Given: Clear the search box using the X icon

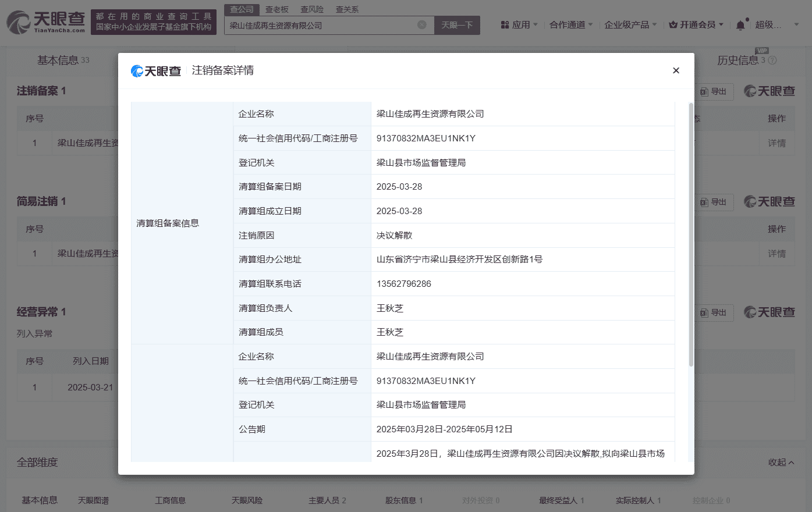Looking at the screenshot, I should (422, 26).
